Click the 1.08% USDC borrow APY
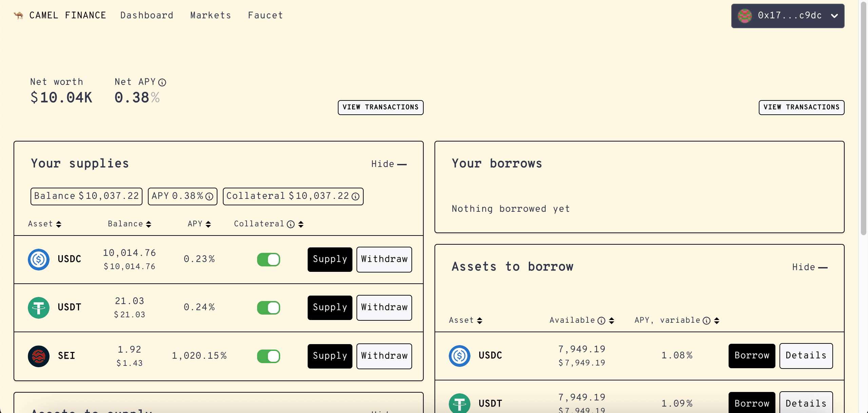 [x=677, y=356]
